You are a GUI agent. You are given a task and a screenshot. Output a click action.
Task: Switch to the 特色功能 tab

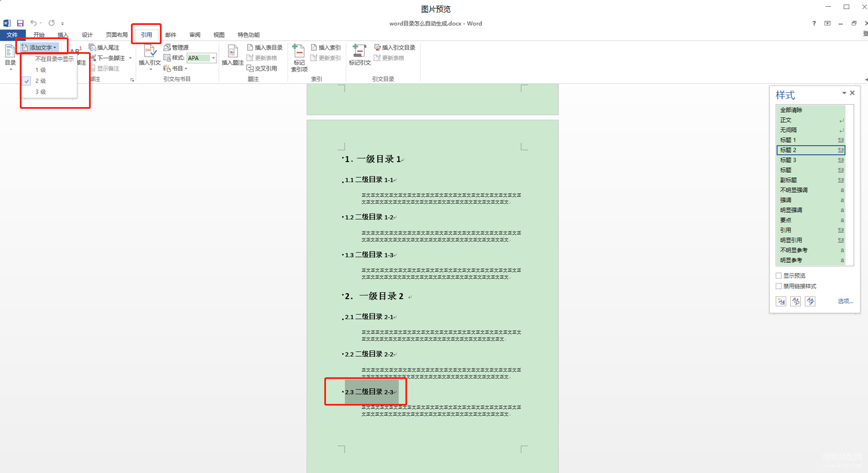click(x=248, y=35)
